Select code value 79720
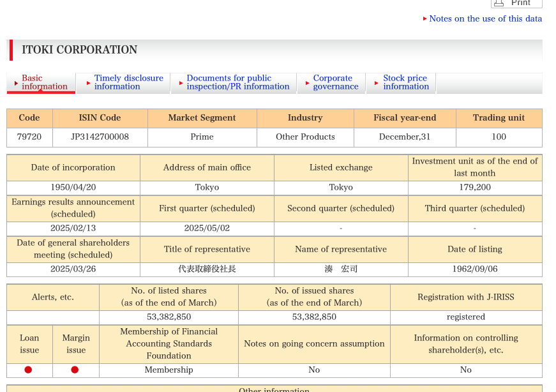The width and height of the screenshot is (556, 392). [x=29, y=137]
